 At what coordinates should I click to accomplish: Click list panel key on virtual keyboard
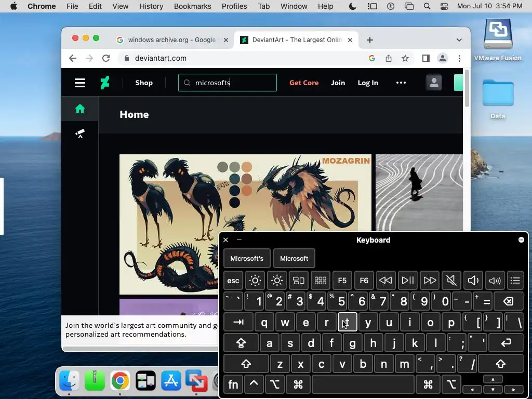tap(515, 281)
